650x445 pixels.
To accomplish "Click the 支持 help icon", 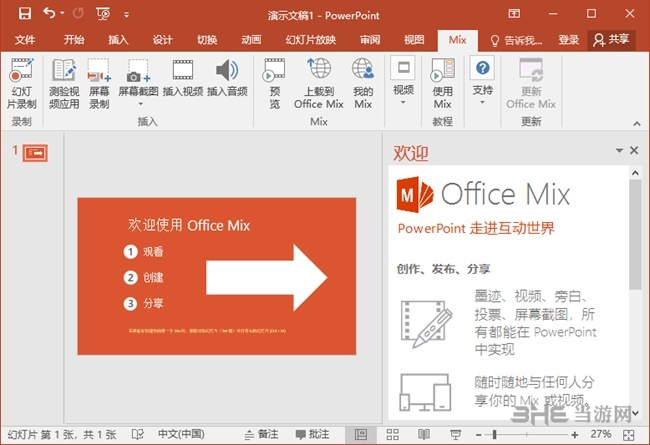I will click(483, 68).
